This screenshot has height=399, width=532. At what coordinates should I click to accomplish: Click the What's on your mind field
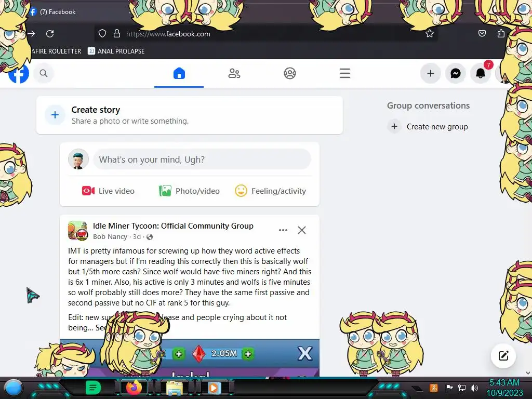click(202, 159)
